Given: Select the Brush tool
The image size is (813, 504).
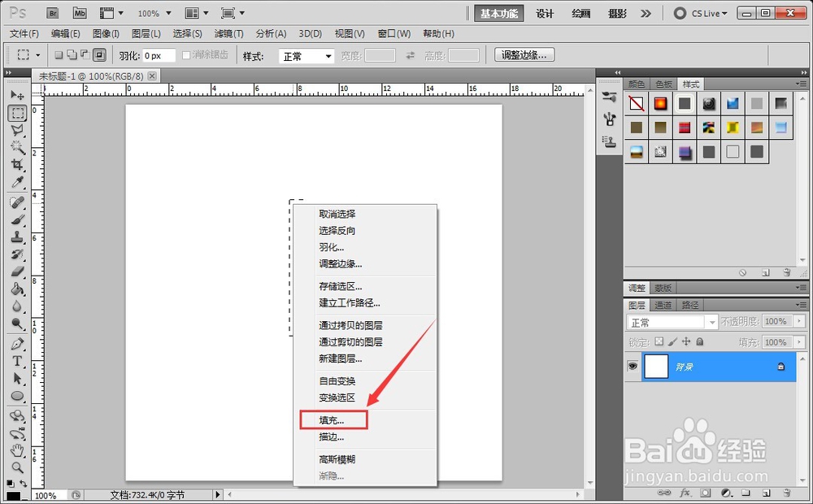Looking at the screenshot, I should point(17,219).
